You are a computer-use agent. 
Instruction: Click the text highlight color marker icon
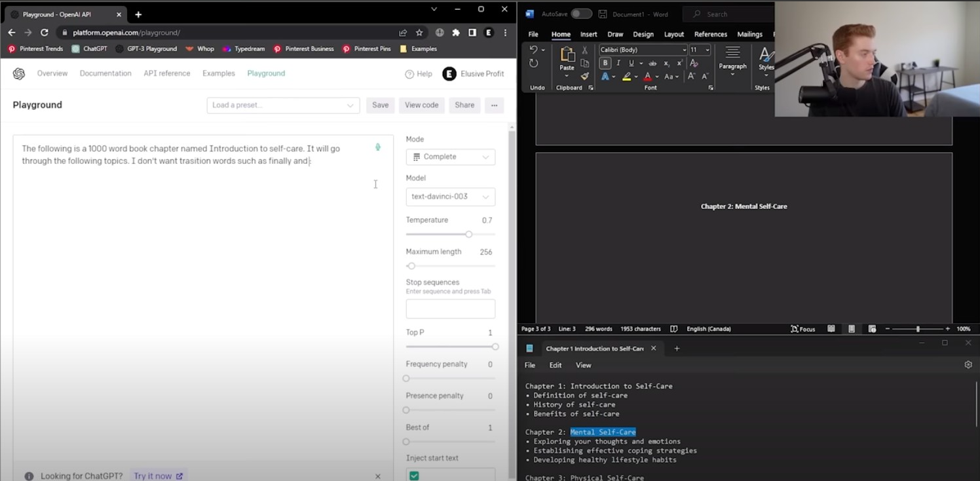(x=626, y=77)
